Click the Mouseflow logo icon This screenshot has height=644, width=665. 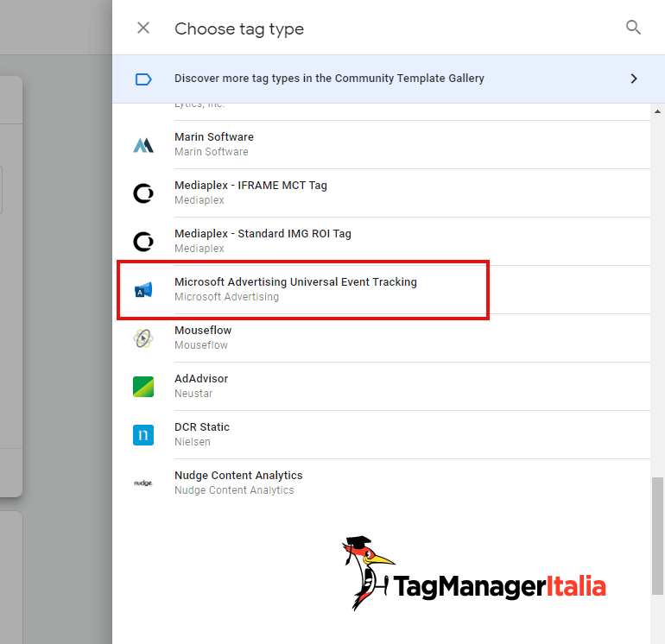tap(143, 338)
